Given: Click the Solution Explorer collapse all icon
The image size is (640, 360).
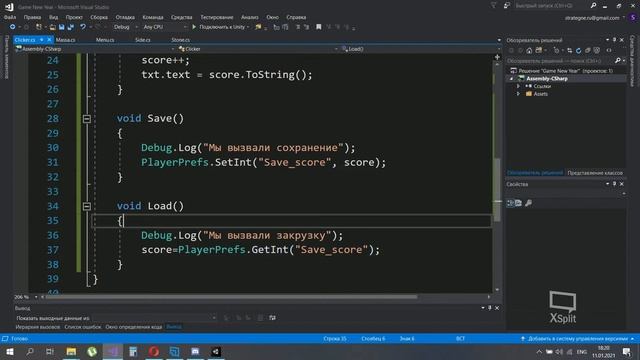Looking at the screenshot, I should [588, 51].
